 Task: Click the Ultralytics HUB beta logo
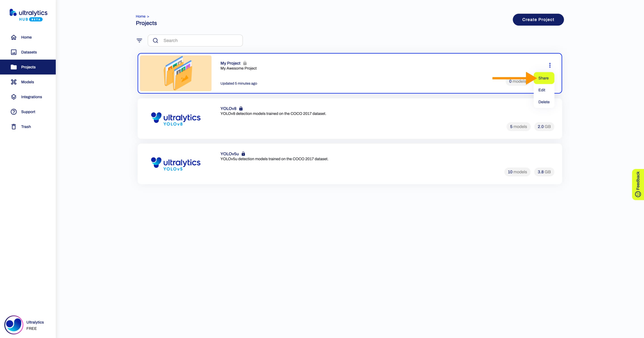28,15
